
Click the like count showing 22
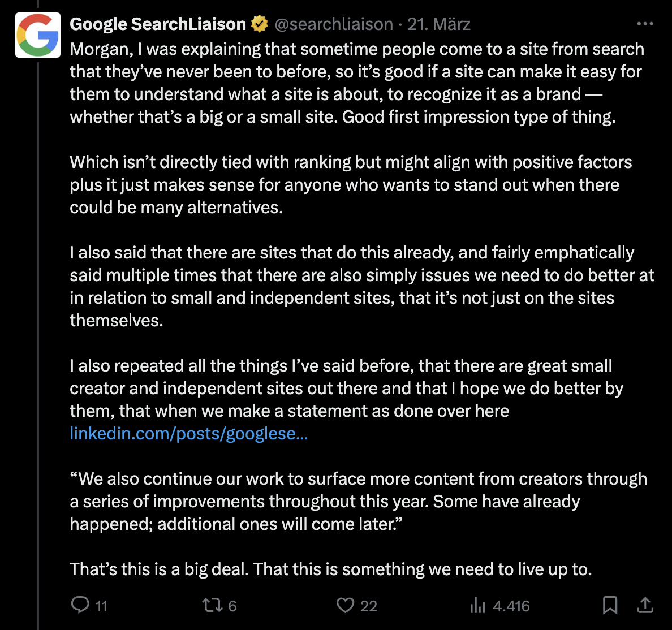pyautogui.click(x=368, y=605)
